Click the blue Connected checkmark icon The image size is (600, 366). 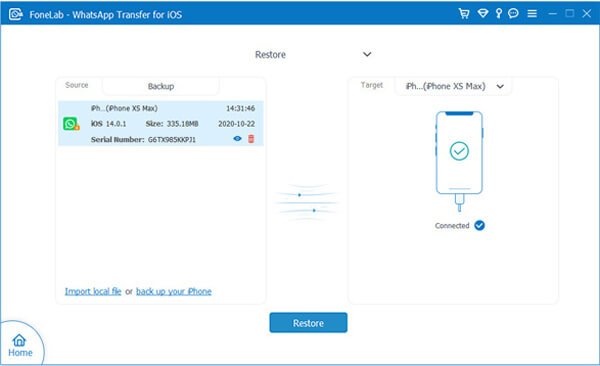479,225
